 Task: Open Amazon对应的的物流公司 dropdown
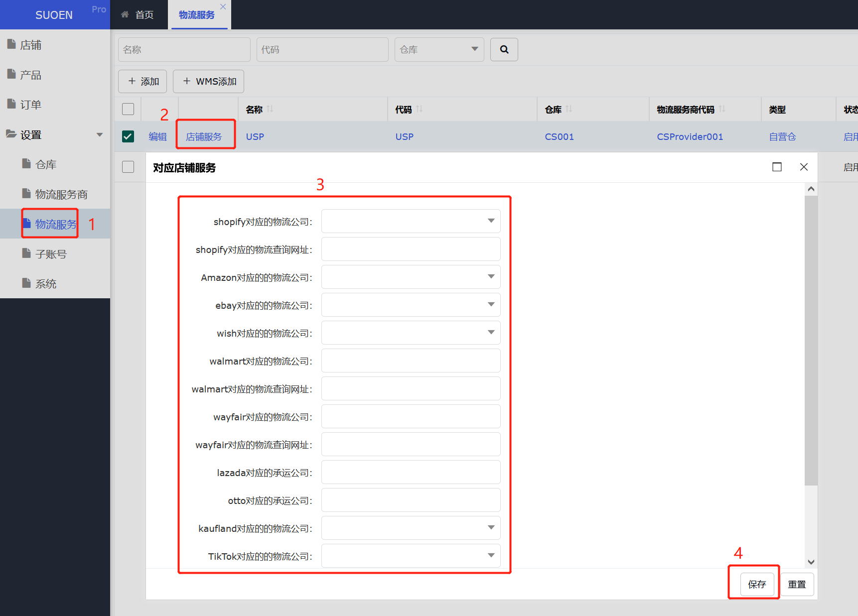pos(411,277)
